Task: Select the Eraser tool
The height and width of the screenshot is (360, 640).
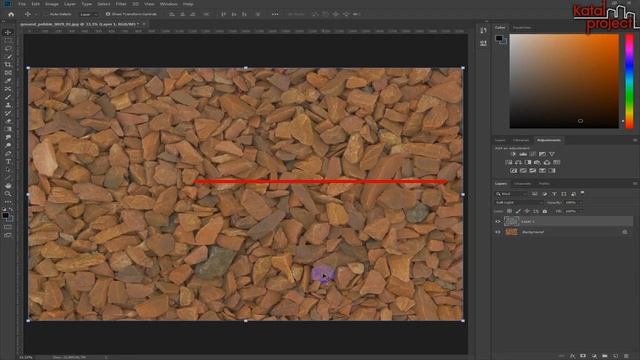Action: (8, 121)
